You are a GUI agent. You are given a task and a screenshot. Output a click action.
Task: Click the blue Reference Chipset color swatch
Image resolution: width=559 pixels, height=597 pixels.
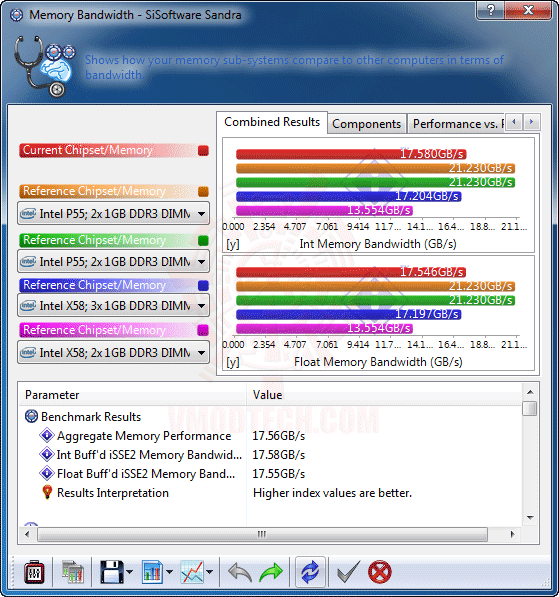coord(203,286)
